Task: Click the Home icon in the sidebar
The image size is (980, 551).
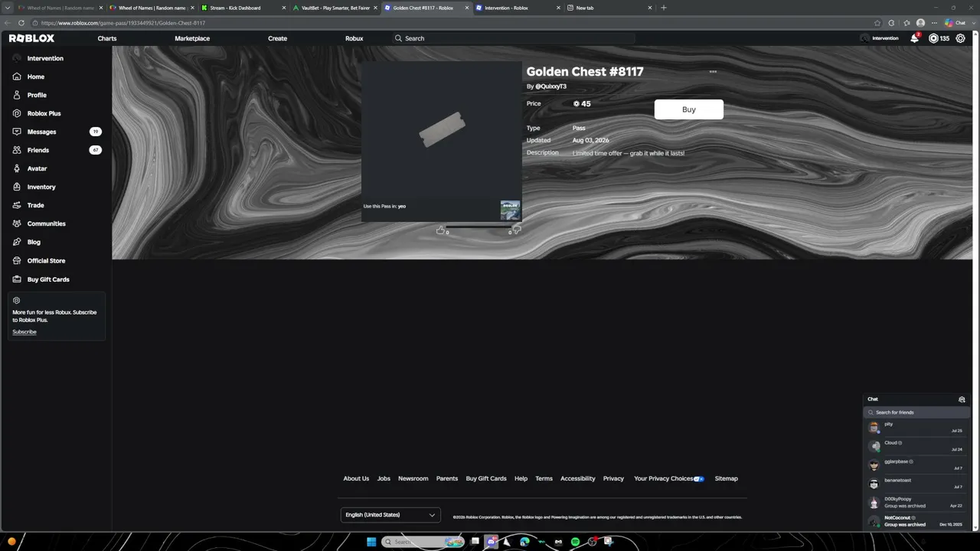Action: [x=17, y=77]
